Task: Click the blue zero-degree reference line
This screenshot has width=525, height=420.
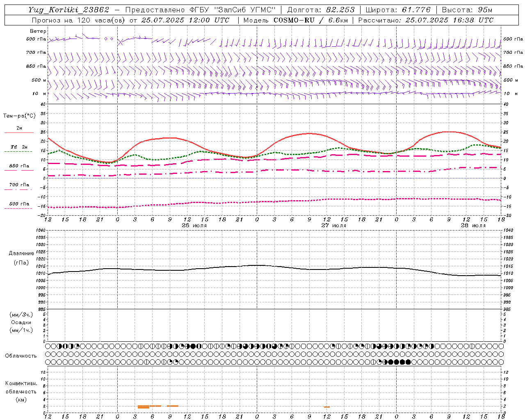Action: (x=274, y=178)
